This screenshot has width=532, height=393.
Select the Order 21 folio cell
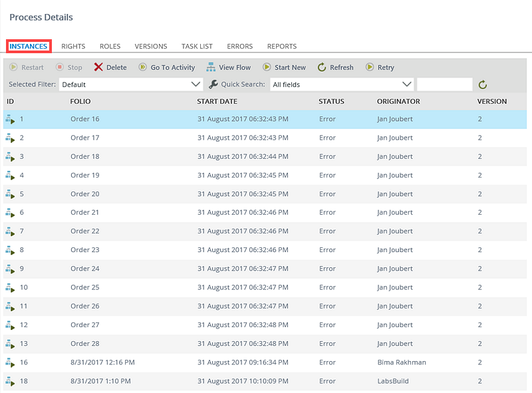(x=85, y=212)
